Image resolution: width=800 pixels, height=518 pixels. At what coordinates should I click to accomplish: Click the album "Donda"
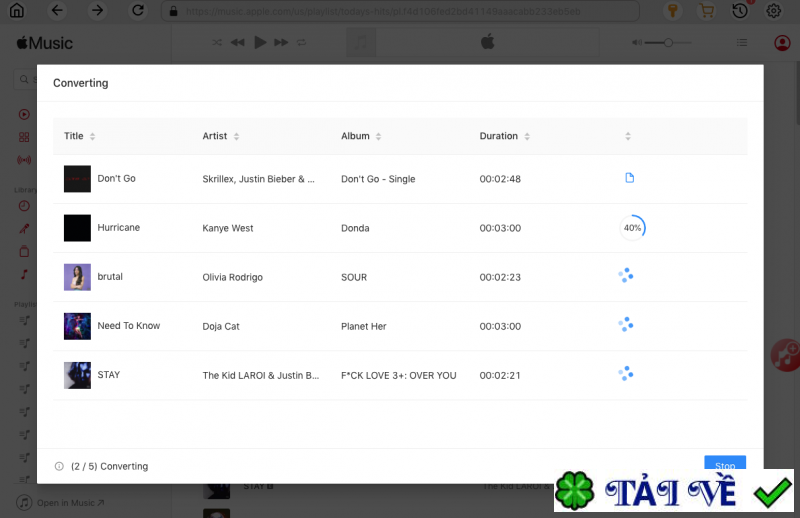355,228
